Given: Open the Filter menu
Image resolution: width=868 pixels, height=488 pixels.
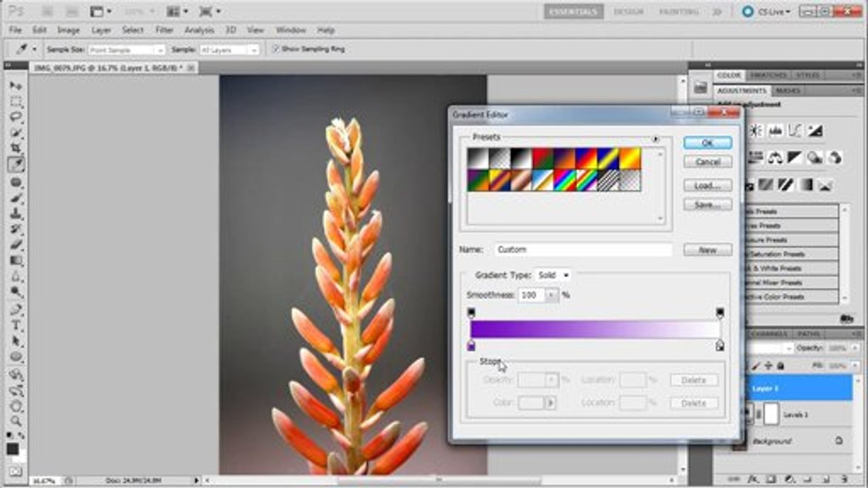Looking at the screenshot, I should point(164,30).
